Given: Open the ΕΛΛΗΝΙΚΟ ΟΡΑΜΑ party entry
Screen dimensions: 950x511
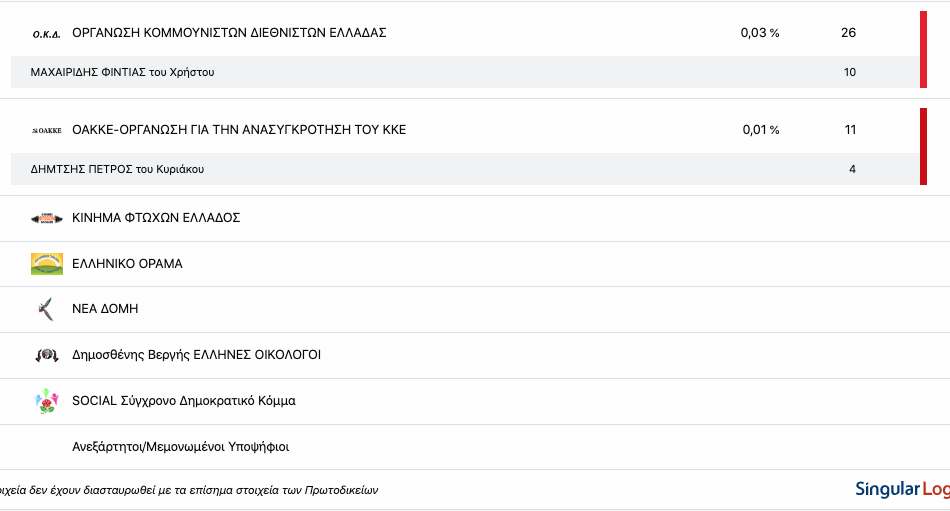Looking at the screenshot, I should (x=475, y=264).
